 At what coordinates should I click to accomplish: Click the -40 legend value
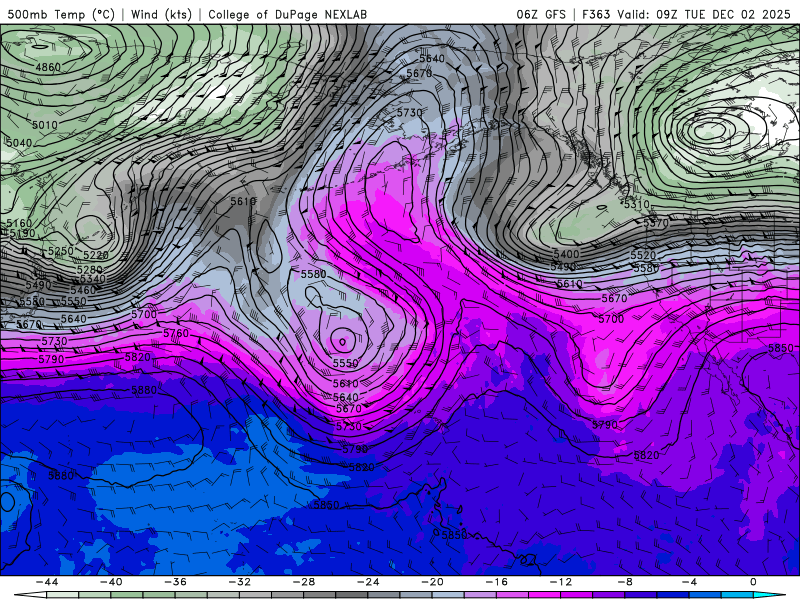click(111, 582)
